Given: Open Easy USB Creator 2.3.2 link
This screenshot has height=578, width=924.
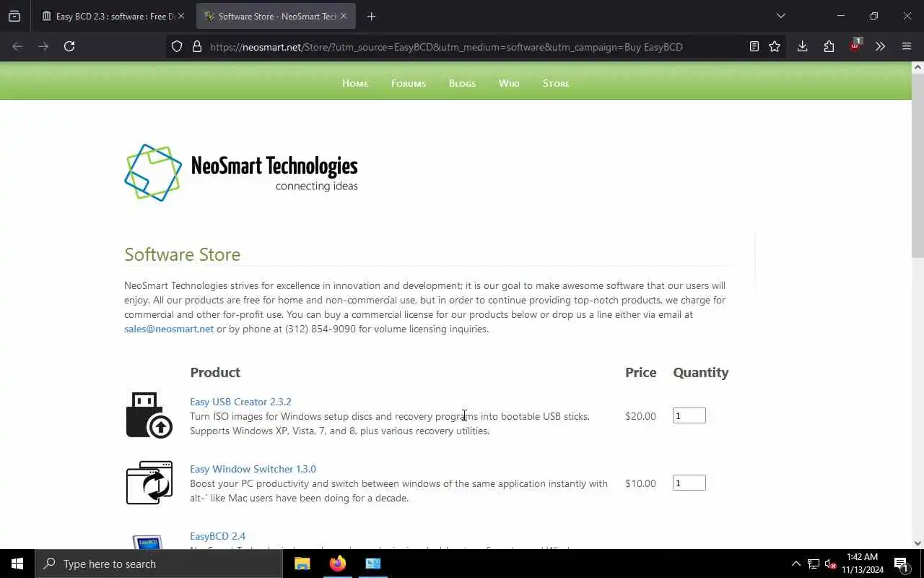Looking at the screenshot, I should coord(240,402).
